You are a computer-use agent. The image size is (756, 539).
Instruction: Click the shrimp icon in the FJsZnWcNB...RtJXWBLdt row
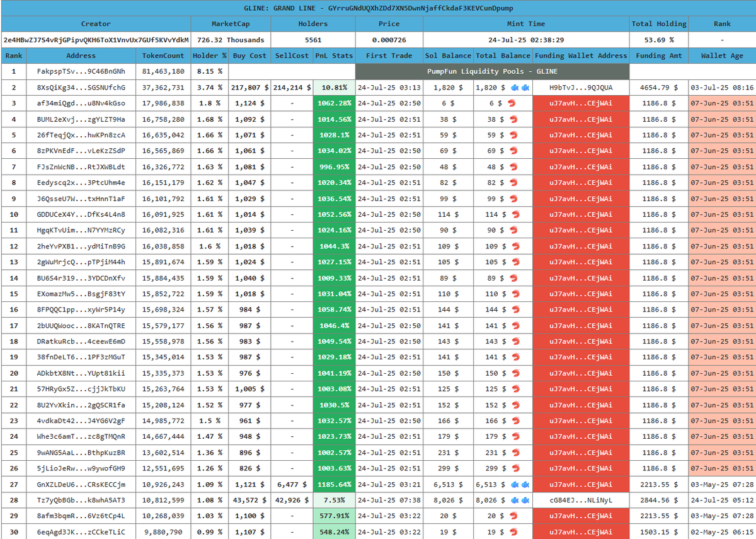[514, 167]
